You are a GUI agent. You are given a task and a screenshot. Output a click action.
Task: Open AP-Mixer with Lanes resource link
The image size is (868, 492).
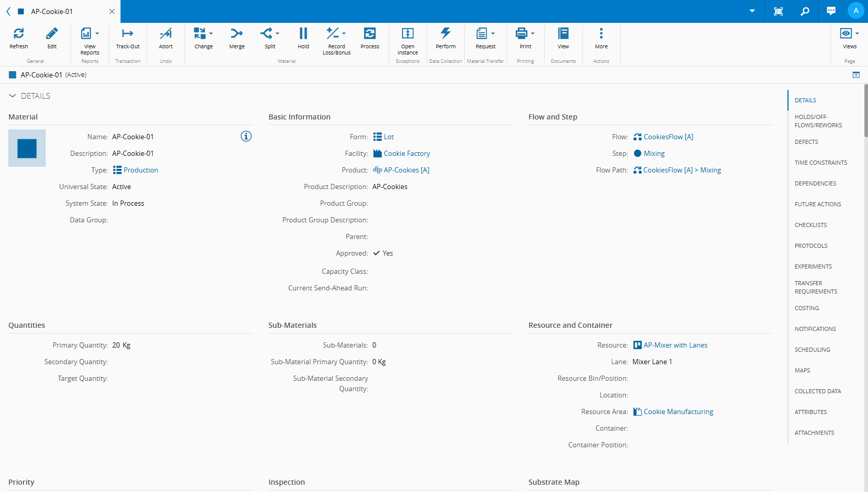point(675,345)
